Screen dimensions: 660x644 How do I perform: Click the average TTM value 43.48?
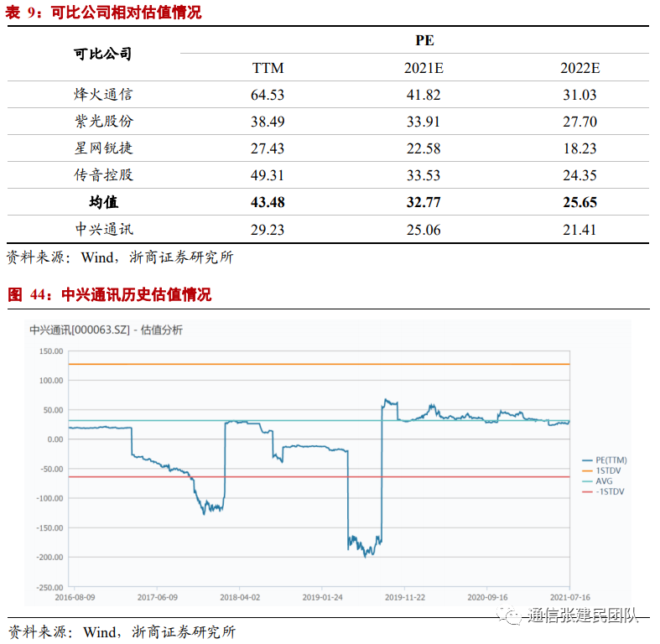pyautogui.click(x=268, y=202)
